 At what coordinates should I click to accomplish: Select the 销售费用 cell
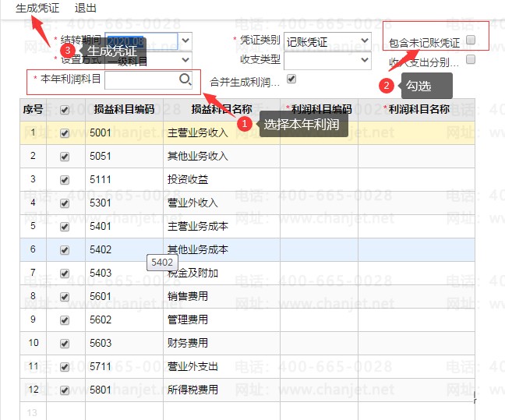221,296
